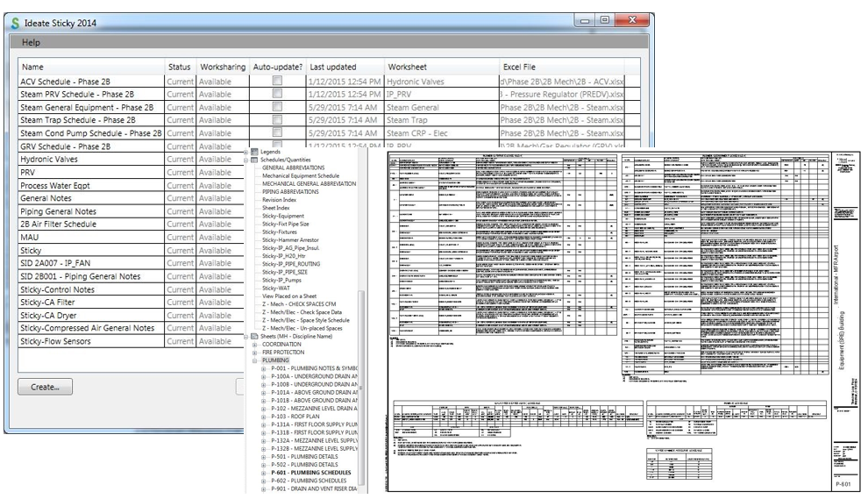Expand the COORDINATION sheets group

254,345
